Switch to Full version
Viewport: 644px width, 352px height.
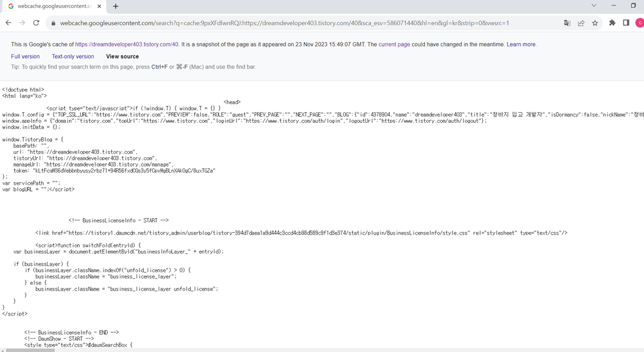pos(25,56)
